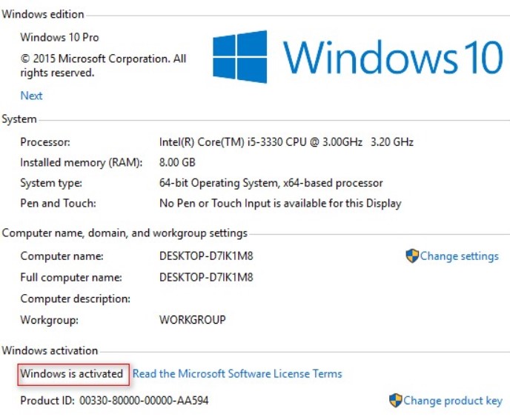510x420 pixels.
Task: Click the Next link under Windows edition
Action: (31, 96)
